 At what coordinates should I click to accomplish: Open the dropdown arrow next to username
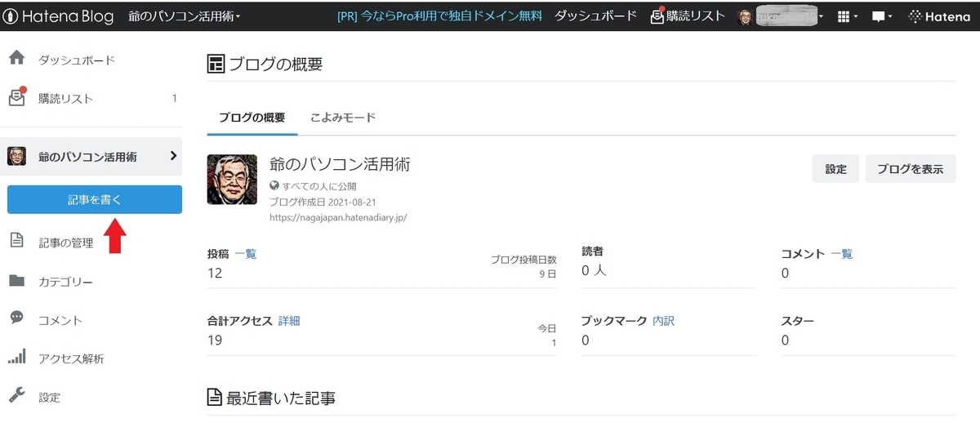[820, 17]
